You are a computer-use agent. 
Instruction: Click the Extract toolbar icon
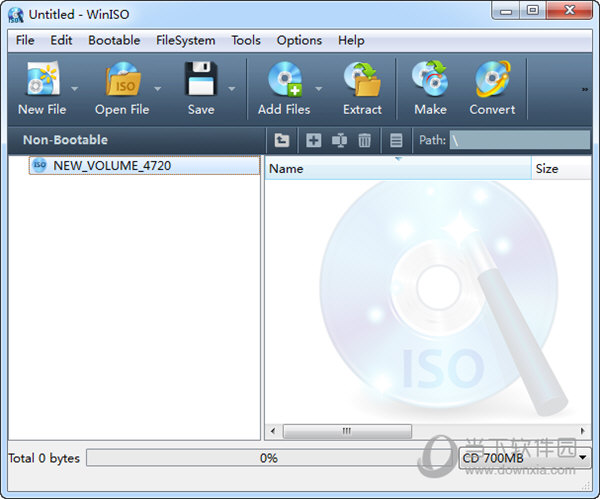click(362, 78)
